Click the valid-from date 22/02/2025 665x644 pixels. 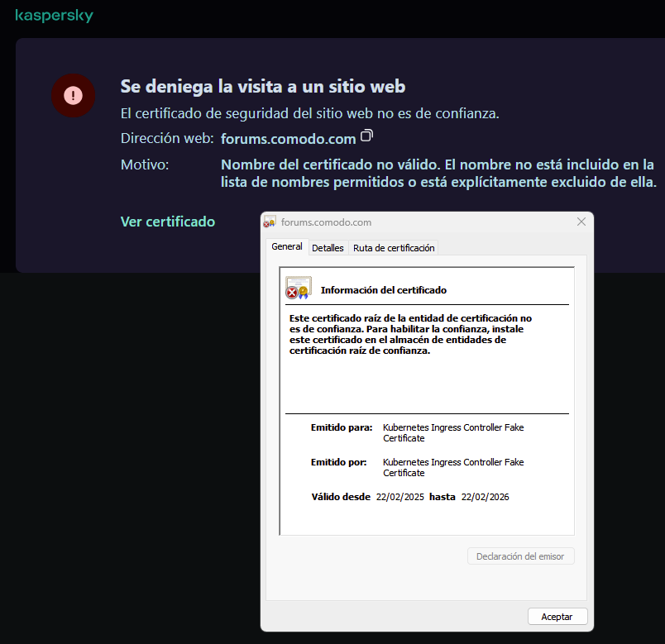click(x=400, y=497)
